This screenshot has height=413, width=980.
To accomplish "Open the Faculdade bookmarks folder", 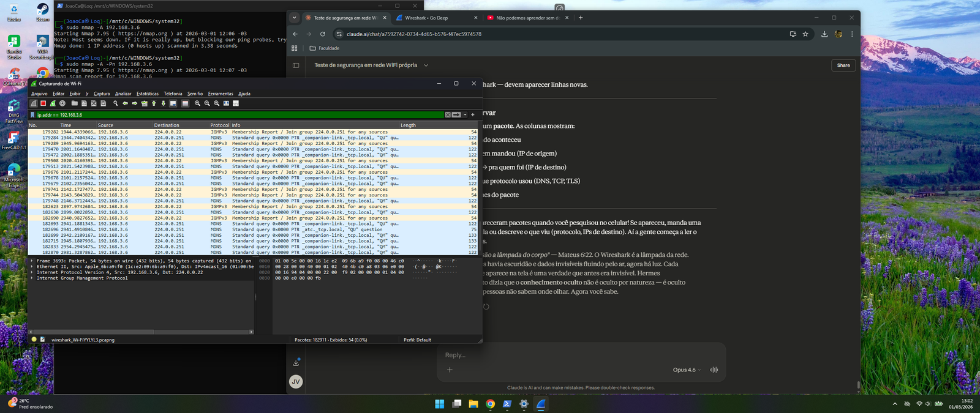I will point(325,48).
